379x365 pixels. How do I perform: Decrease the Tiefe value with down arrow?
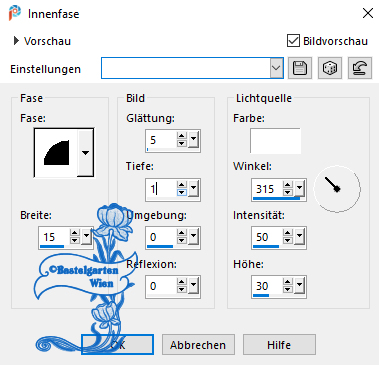[x=182, y=192]
